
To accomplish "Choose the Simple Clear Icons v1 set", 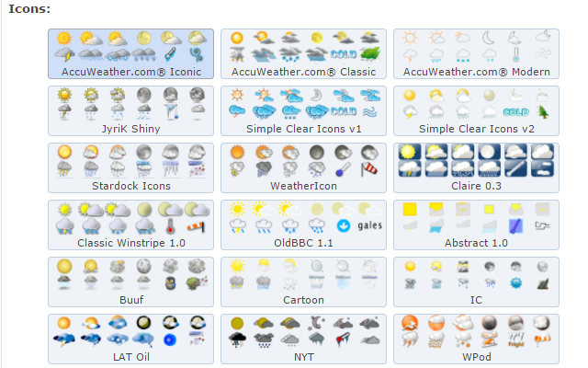I will [x=303, y=110].
